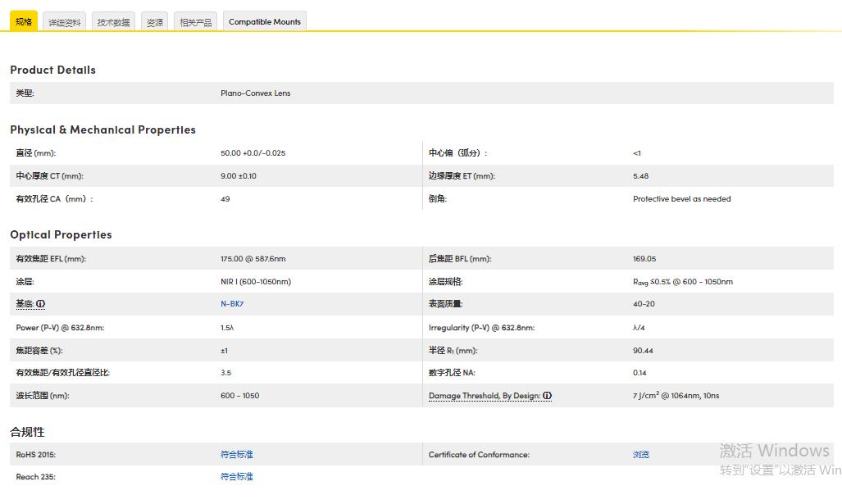Show the 相关产品 tab
Screen dimensions: 842x504
tap(195, 22)
